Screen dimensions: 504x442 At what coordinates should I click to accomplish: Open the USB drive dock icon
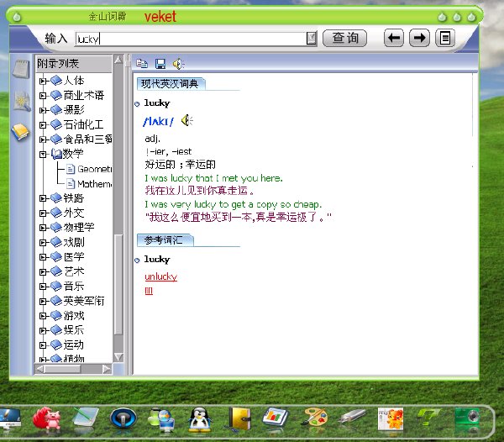click(x=352, y=416)
